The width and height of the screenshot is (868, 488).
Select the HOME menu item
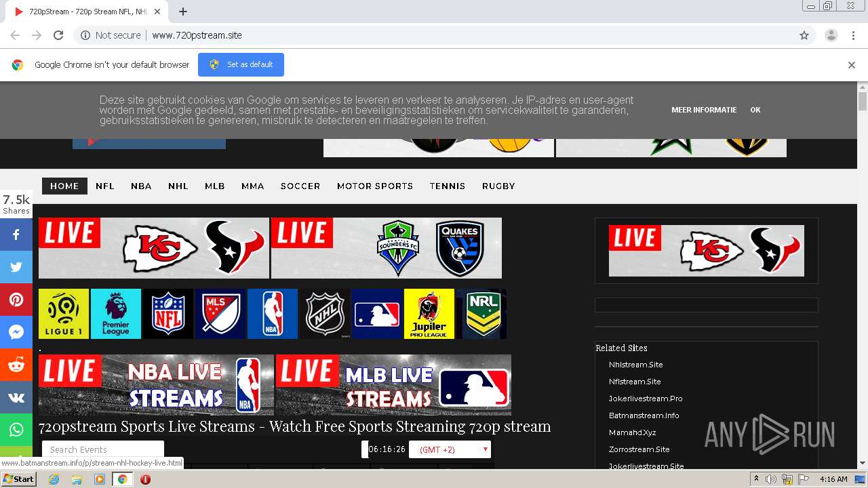tap(64, 186)
